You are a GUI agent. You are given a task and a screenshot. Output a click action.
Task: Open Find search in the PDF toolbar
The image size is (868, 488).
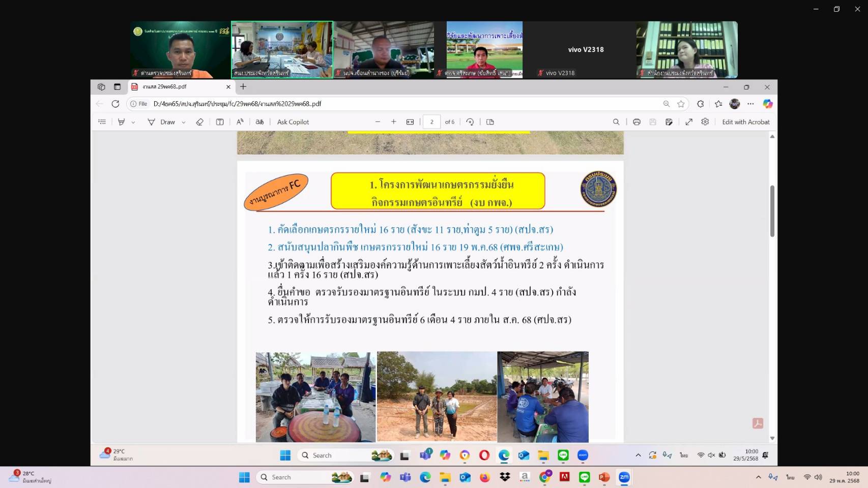point(616,122)
